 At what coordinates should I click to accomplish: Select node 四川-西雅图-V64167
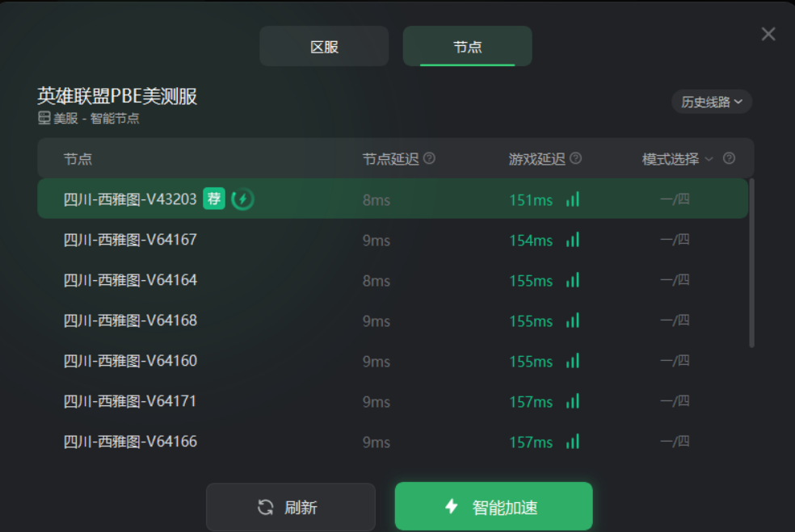(393, 240)
